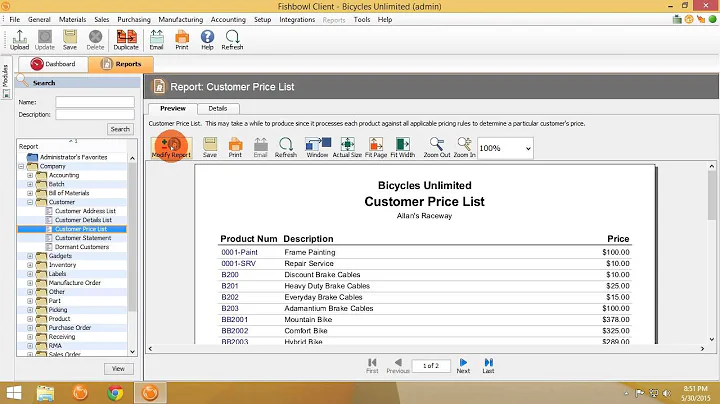The image size is (720, 404).
Task: Click the volume icon in system tray
Action: click(x=667, y=393)
